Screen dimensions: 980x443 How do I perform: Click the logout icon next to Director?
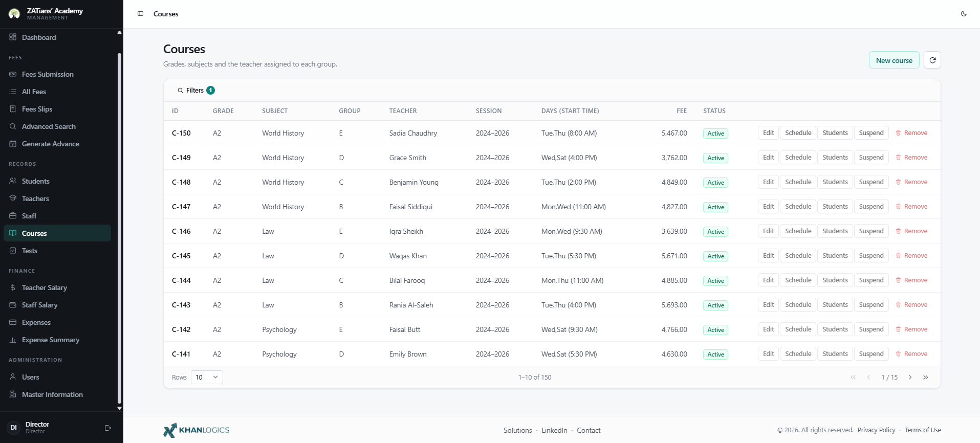(108, 428)
